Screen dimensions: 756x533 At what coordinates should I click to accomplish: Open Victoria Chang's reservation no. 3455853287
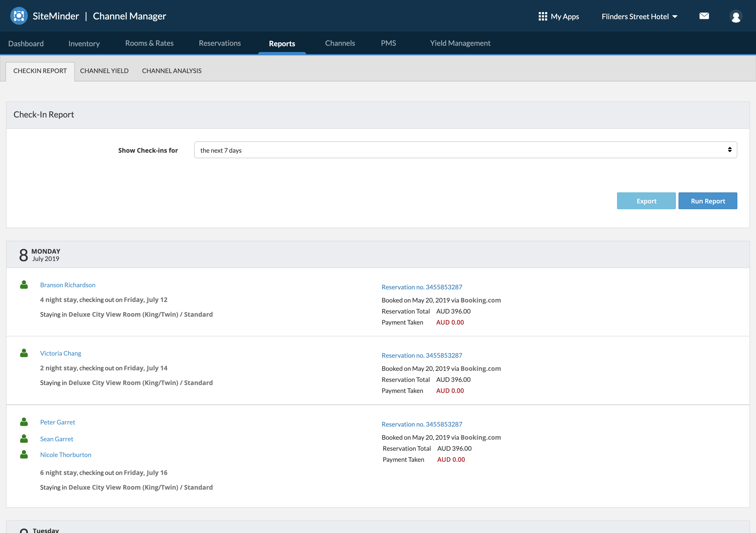(x=422, y=355)
